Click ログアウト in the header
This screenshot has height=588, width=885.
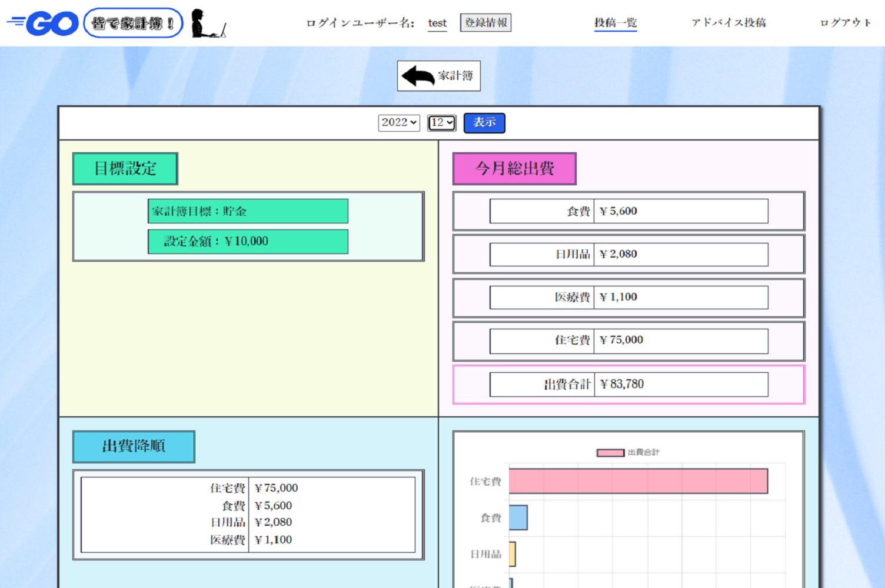[846, 23]
